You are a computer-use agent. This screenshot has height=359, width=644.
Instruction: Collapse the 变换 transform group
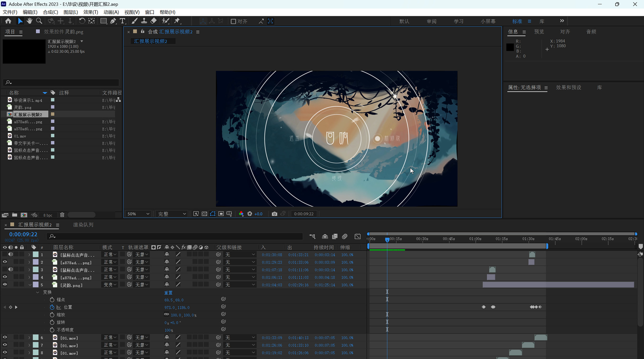click(38, 292)
